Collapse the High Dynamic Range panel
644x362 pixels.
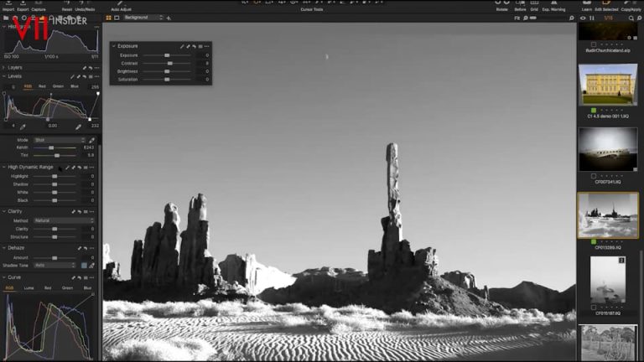[3, 168]
